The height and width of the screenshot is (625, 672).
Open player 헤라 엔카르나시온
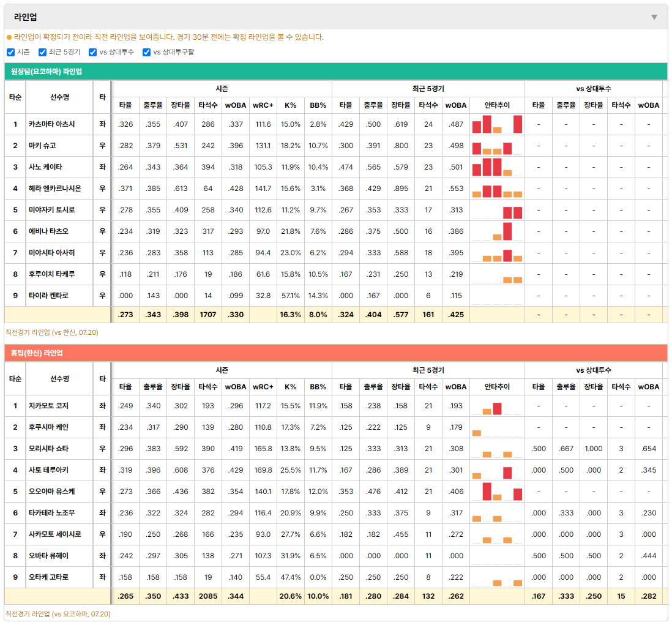pos(55,189)
